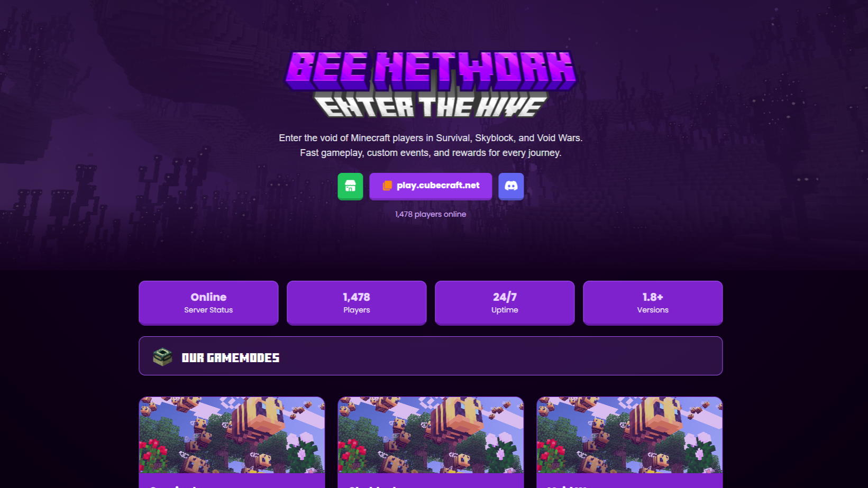Click the third gamemode card title strip

629,481
